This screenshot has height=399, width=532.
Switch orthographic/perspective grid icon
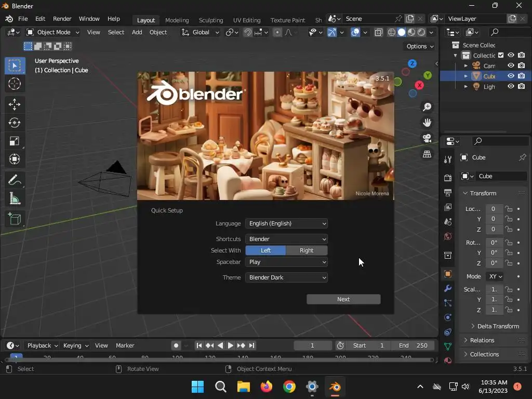tap(427, 154)
